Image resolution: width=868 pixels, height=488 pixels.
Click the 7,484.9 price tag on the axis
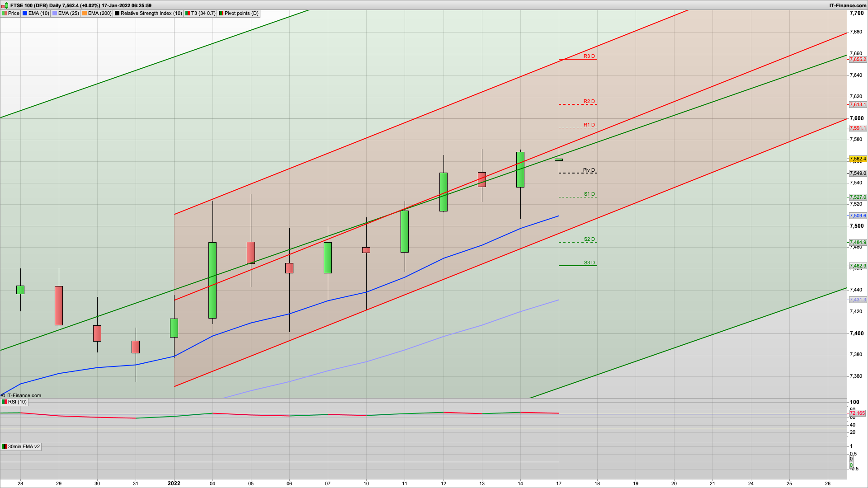click(858, 242)
